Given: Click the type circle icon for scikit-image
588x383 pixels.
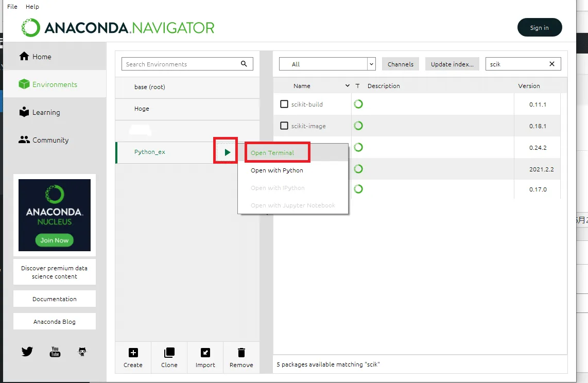Looking at the screenshot, I should tap(358, 126).
